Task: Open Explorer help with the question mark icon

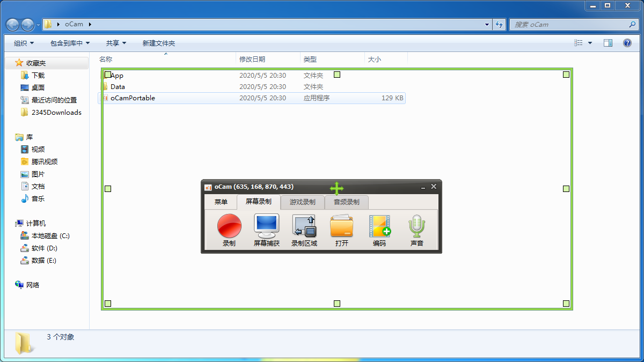Action: pos(627,43)
